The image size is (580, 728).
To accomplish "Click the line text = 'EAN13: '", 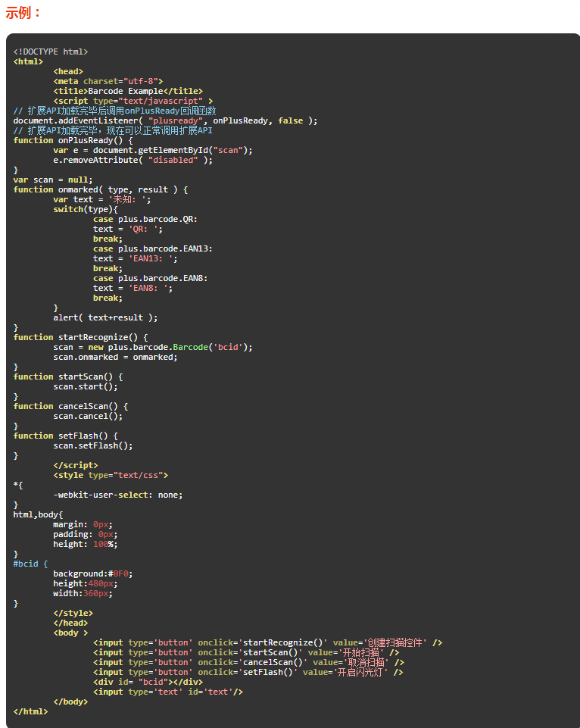I will 136,258.
